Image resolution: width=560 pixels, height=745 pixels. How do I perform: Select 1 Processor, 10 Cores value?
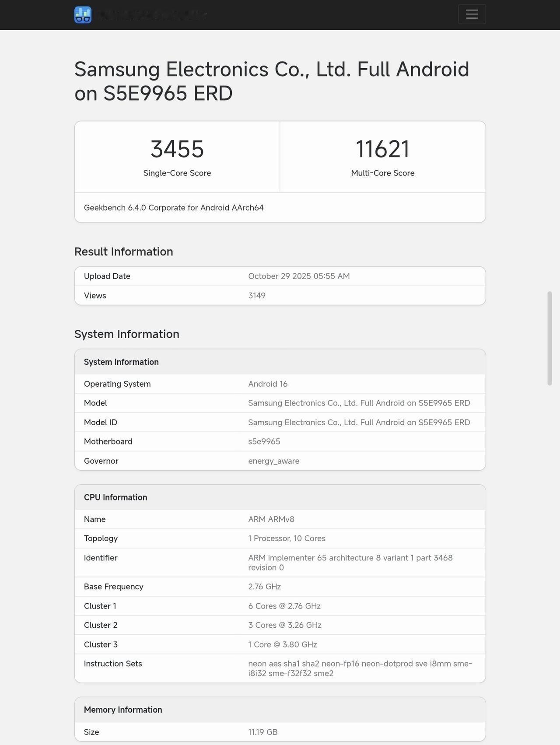(287, 539)
